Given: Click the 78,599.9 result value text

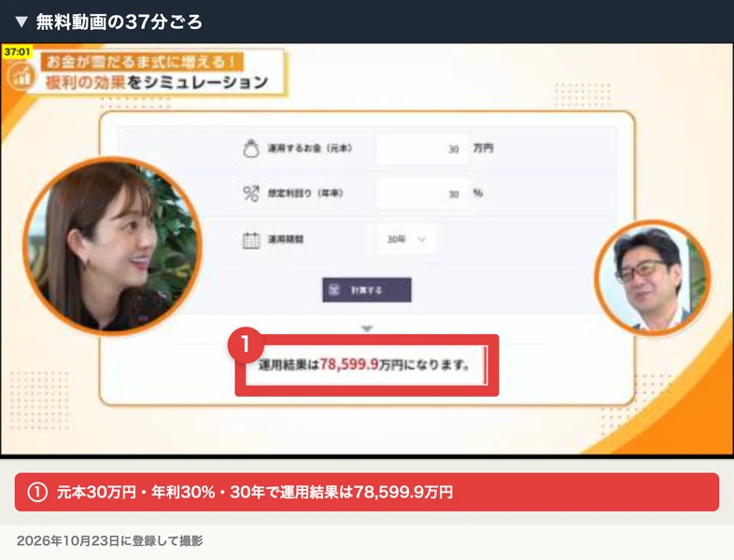Looking at the screenshot, I should pos(349,364).
